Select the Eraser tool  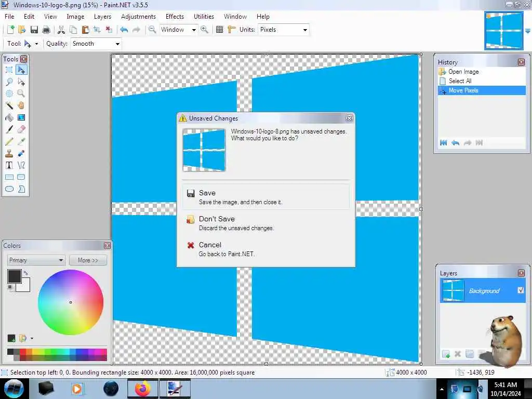click(x=21, y=129)
